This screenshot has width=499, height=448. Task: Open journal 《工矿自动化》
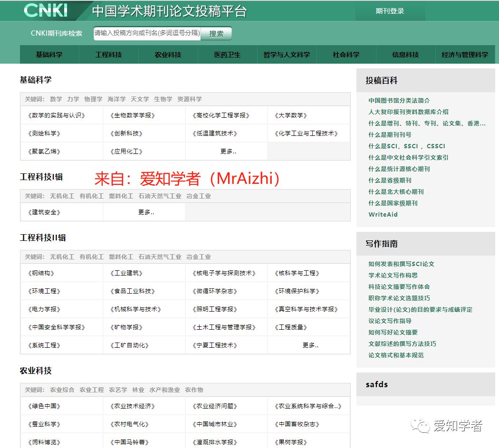pyautogui.click(x=130, y=346)
